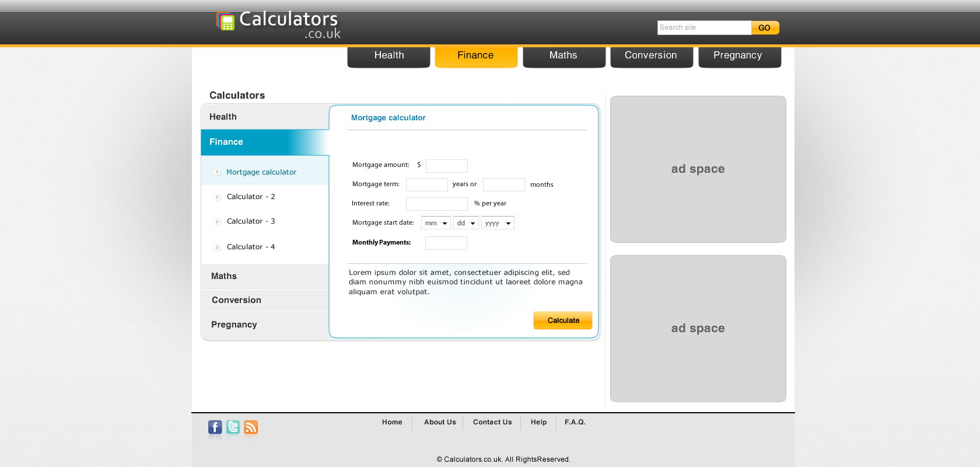The height and width of the screenshot is (467, 980).
Task: Open the Contact Us footer link
Action: point(492,422)
